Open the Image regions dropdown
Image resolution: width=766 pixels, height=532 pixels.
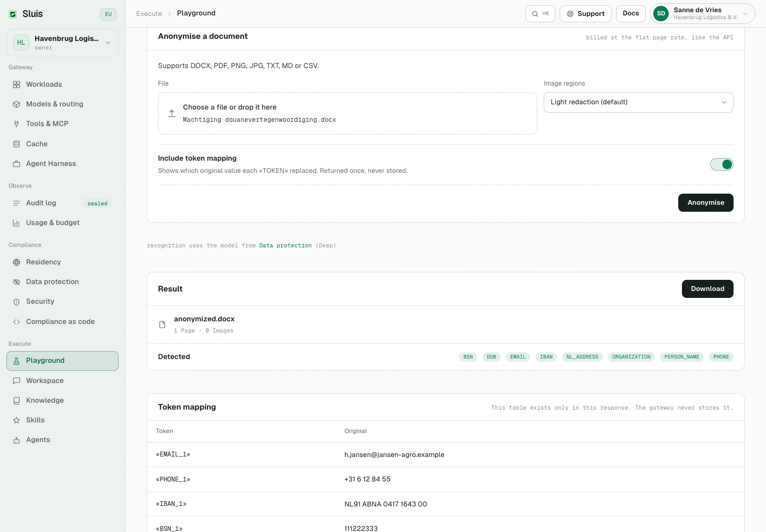tap(638, 102)
